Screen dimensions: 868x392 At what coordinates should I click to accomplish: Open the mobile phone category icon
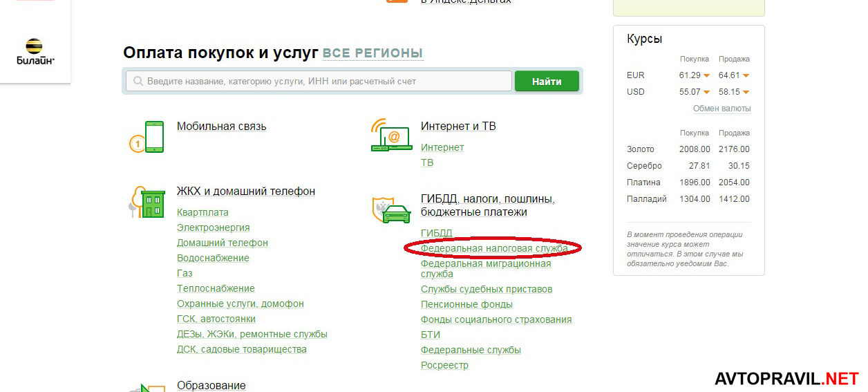147,136
